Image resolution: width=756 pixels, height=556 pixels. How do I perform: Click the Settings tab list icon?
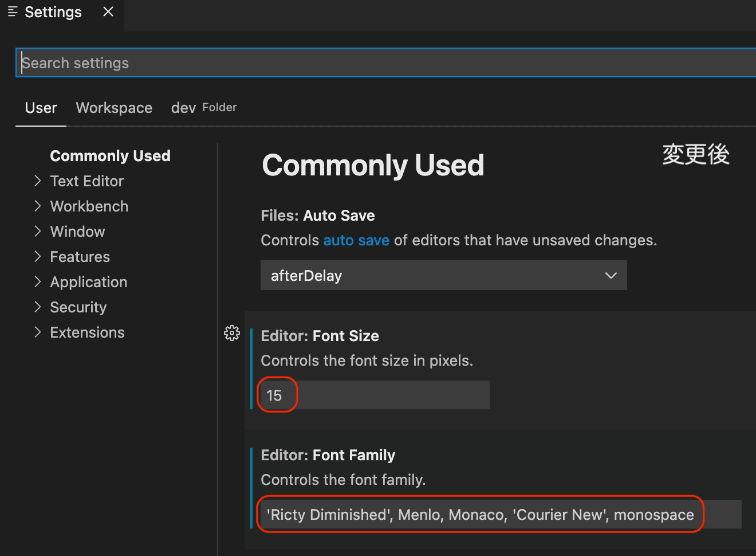click(x=13, y=11)
